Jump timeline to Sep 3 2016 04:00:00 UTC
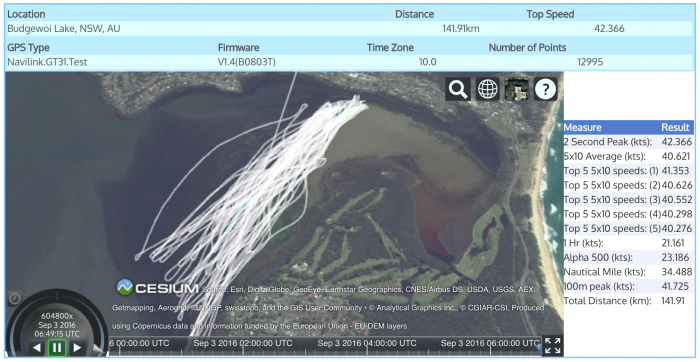700x362 pixels. pos(367,343)
